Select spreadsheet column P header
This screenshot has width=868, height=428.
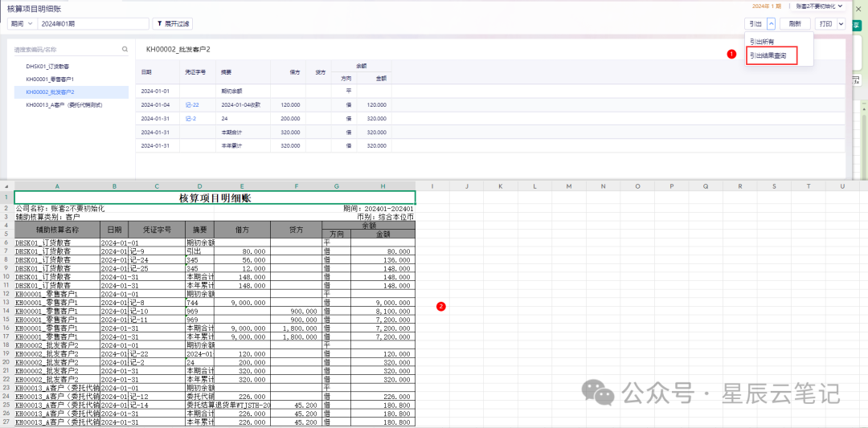coord(671,186)
